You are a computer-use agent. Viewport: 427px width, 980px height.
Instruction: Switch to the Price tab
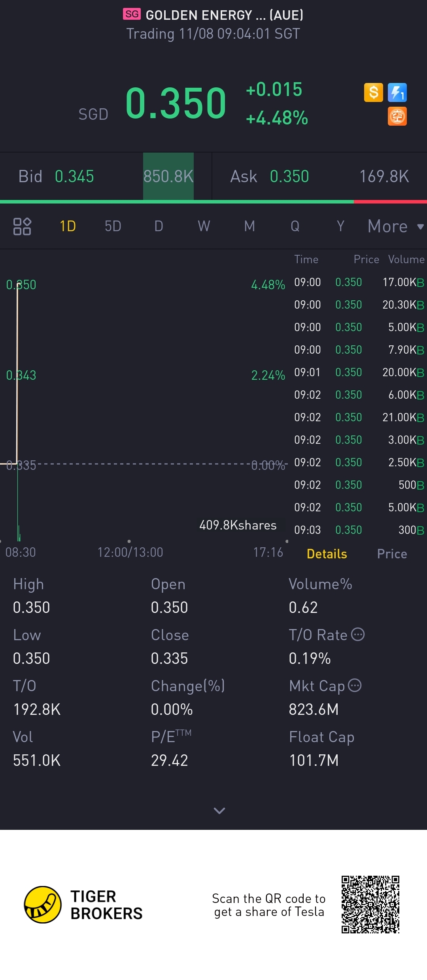click(392, 554)
